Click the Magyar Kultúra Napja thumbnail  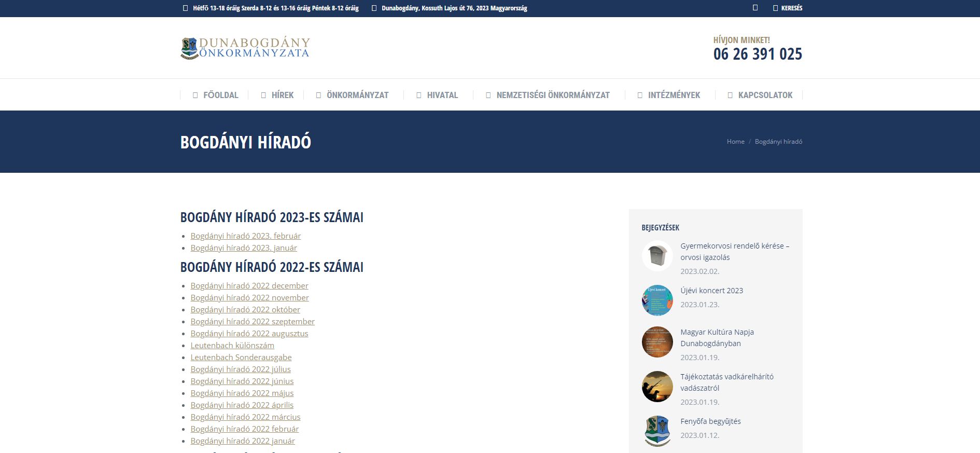pos(657,342)
